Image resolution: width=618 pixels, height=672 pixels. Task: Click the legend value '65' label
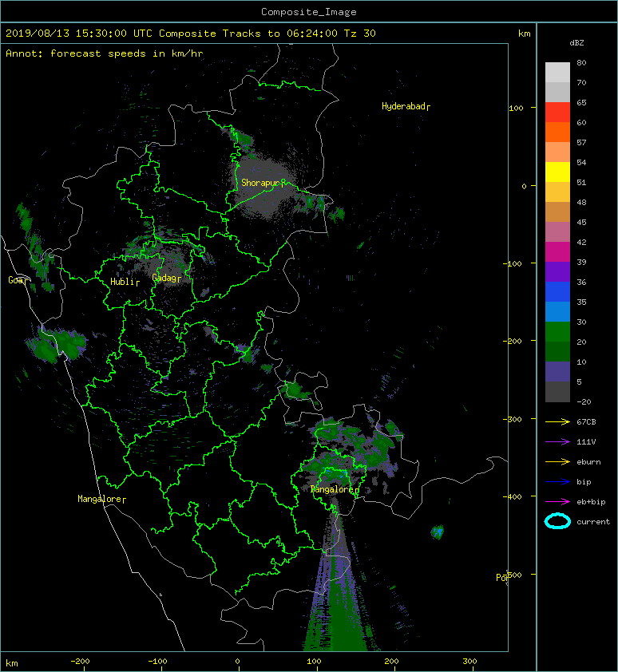(581, 102)
